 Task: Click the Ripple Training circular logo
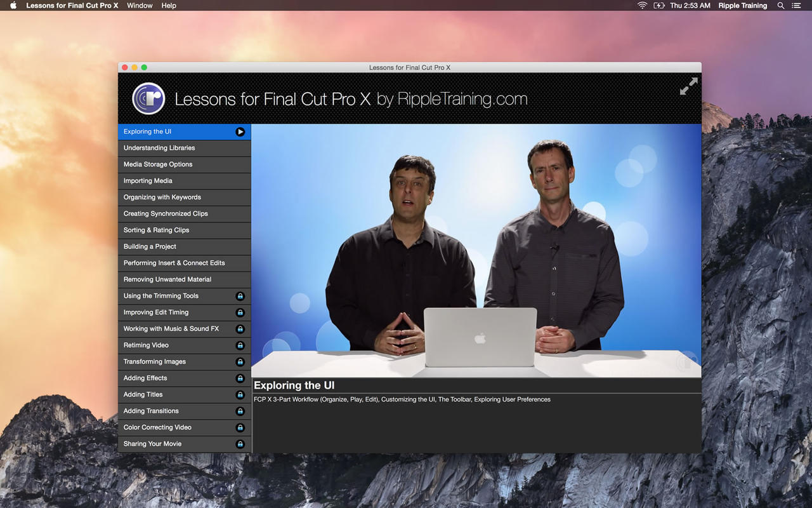[148, 98]
